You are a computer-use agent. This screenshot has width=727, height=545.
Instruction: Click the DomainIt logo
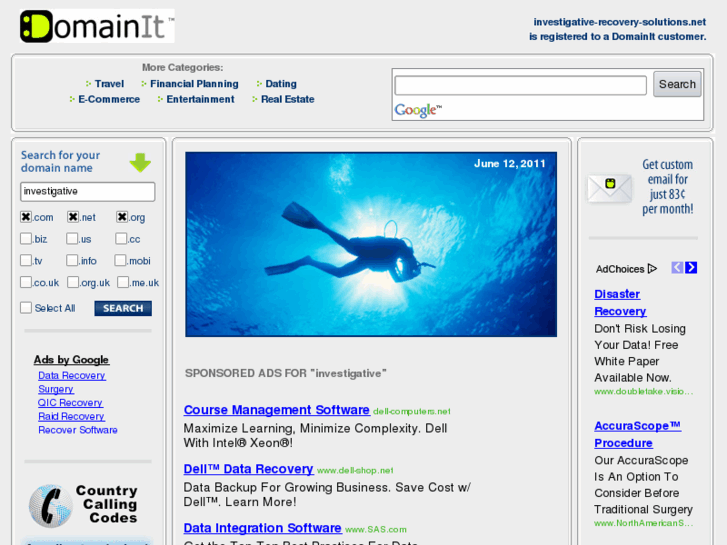coord(97,26)
